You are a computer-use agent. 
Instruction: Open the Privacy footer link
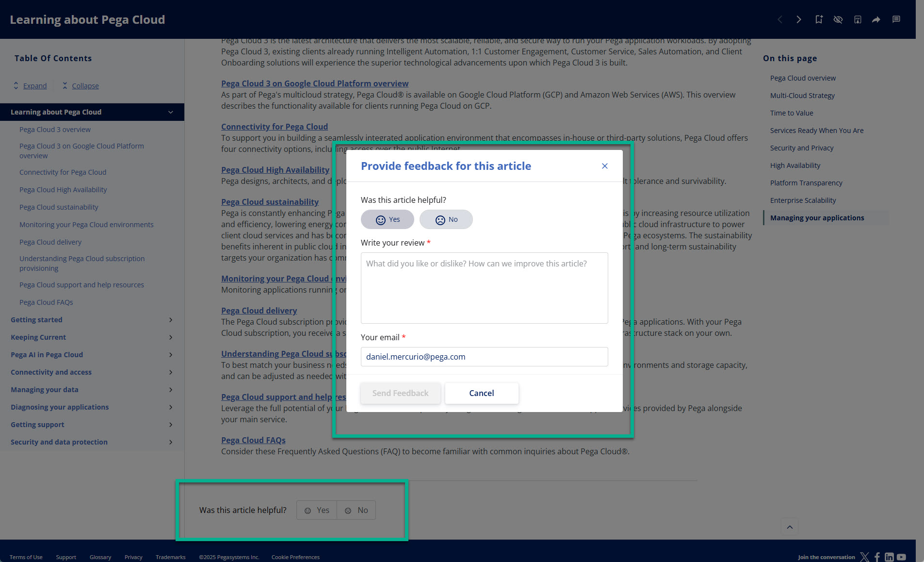tap(133, 557)
